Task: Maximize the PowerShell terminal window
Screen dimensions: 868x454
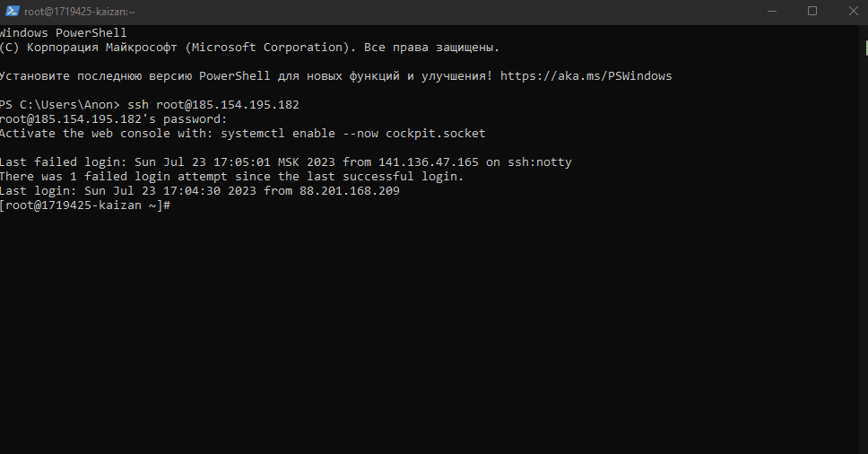Action: (x=812, y=11)
